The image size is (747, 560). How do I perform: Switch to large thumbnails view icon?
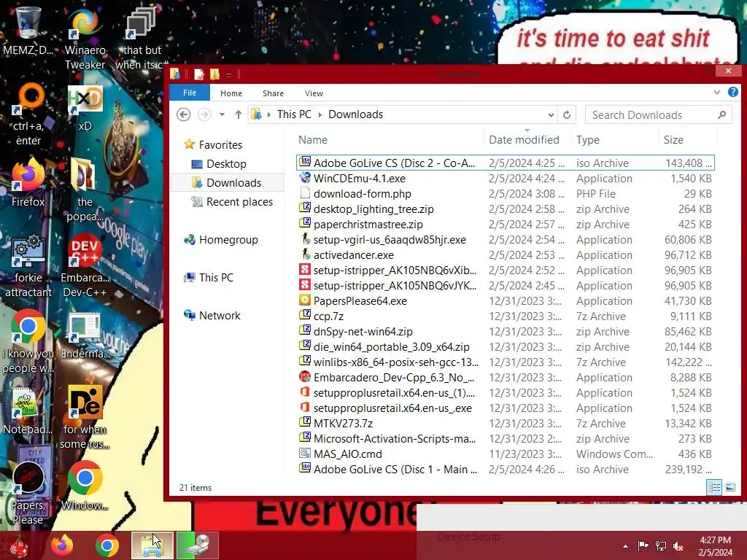point(729,487)
